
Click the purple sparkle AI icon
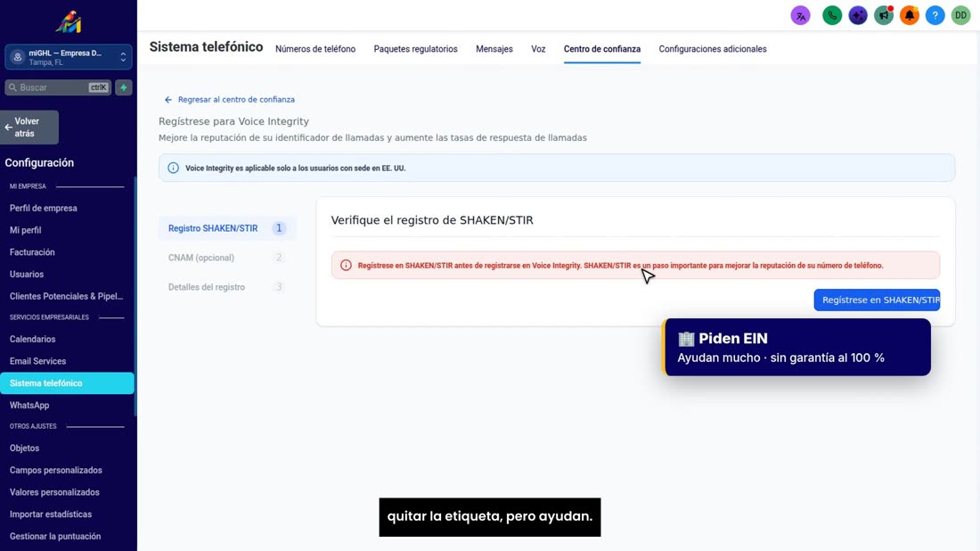point(857,16)
